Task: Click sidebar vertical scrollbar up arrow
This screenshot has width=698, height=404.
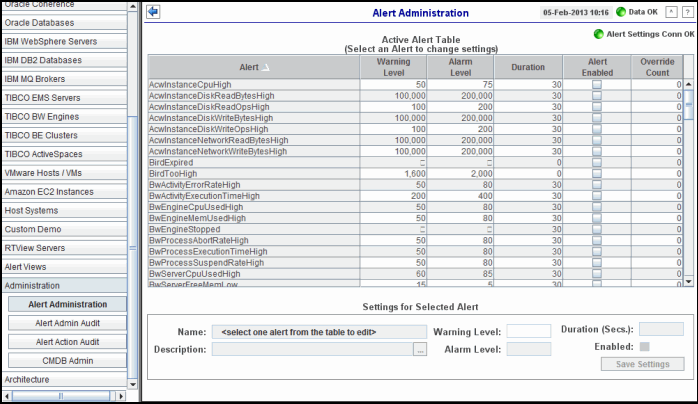Action: coord(132,7)
